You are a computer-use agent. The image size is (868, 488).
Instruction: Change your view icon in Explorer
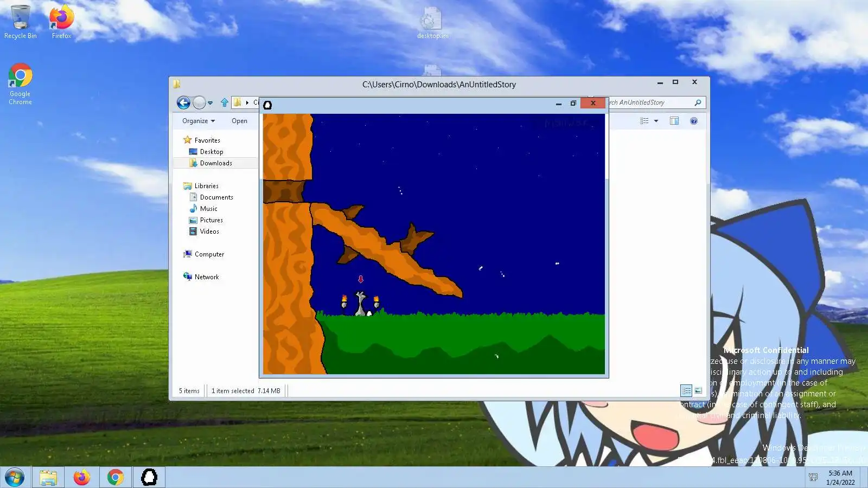coord(644,121)
